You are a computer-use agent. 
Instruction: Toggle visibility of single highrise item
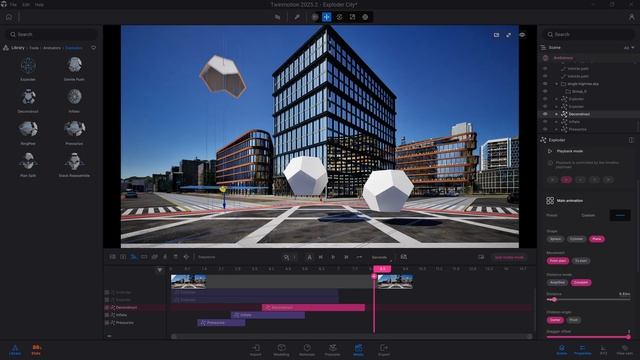pos(545,84)
